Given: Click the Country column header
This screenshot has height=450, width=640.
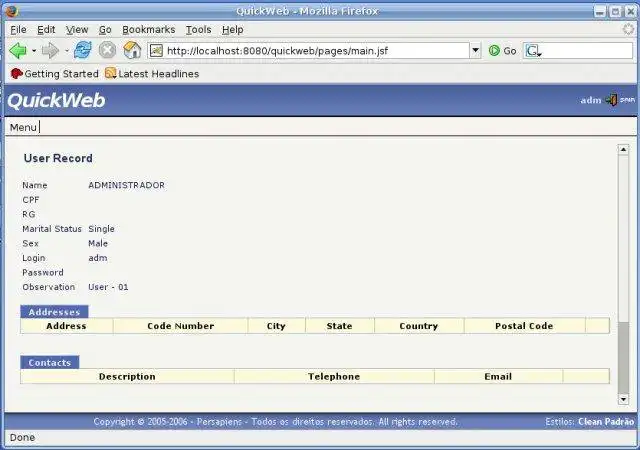Looking at the screenshot, I should coord(418,326).
